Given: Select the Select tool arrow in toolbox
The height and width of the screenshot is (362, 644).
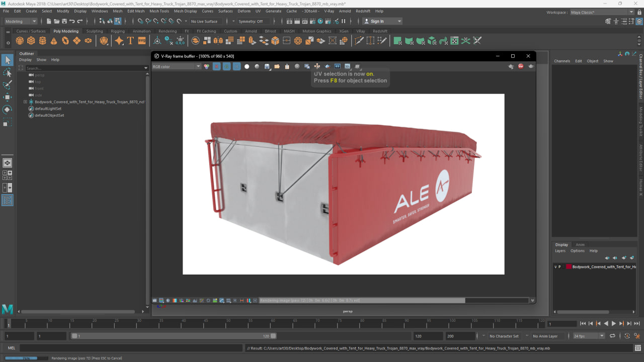Looking at the screenshot, I should tap(7, 60).
